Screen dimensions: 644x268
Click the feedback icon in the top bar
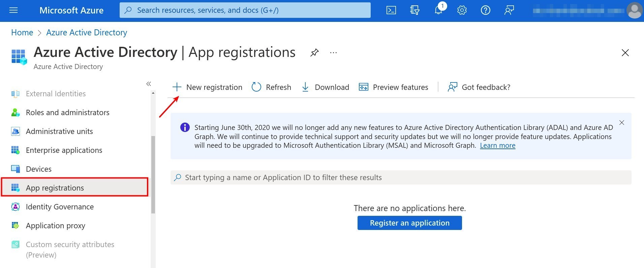pos(509,10)
